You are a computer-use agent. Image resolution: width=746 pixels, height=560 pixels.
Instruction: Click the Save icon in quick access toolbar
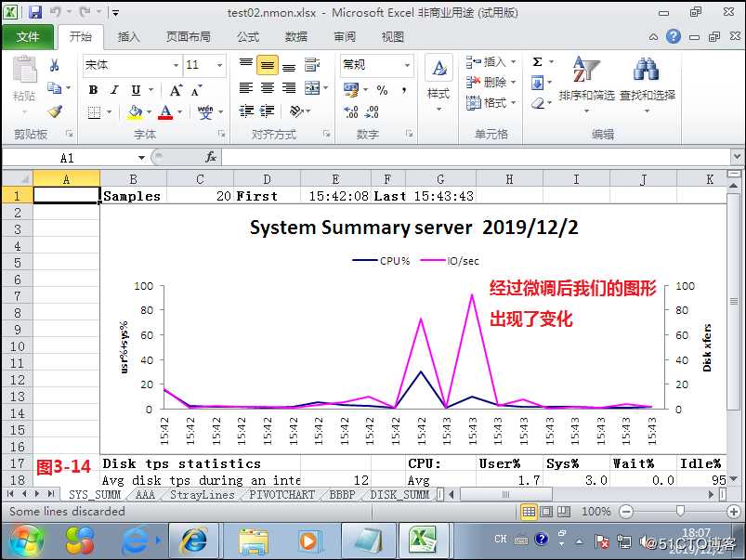35,12
